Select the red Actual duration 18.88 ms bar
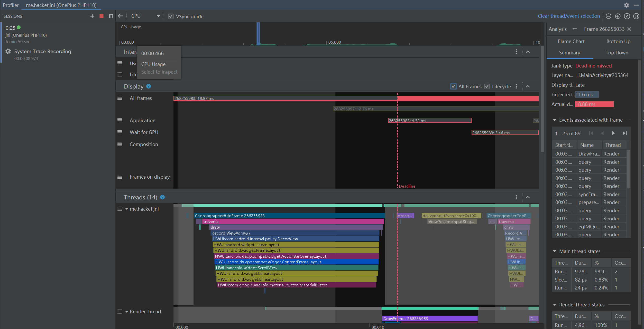The width and height of the screenshot is (644, 329). [x=594, y=104]
